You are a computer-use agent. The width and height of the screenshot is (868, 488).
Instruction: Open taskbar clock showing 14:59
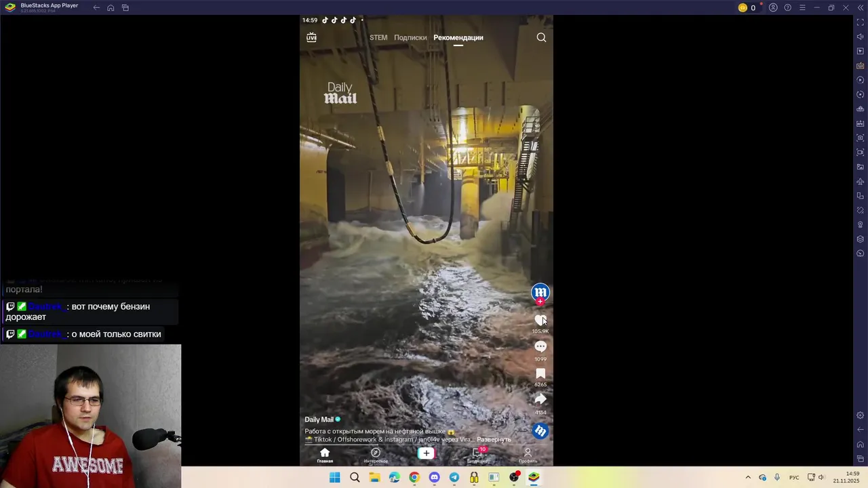(846, 477)
